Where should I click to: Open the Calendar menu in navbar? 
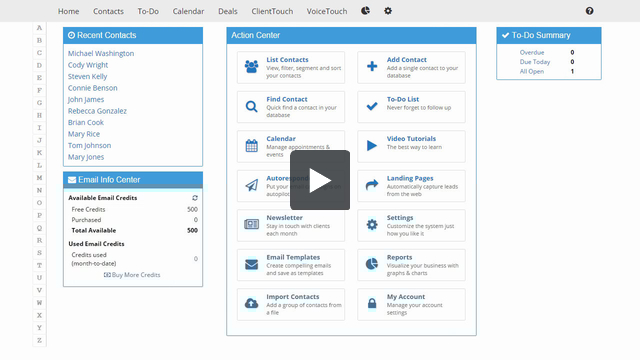[188, 11]
